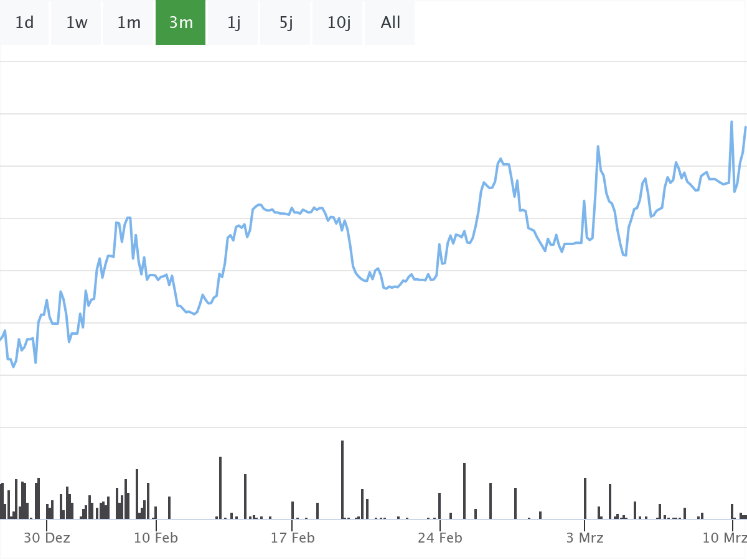This screenshot has width=747, height=560.
Task: Click the volume bar above 17 Feb tick
Action: coord(293,510)
